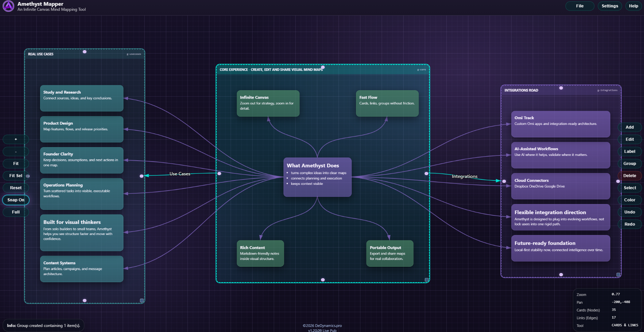Click the Group button in right toolbar

pyautogui.click(x=630, y=164)
